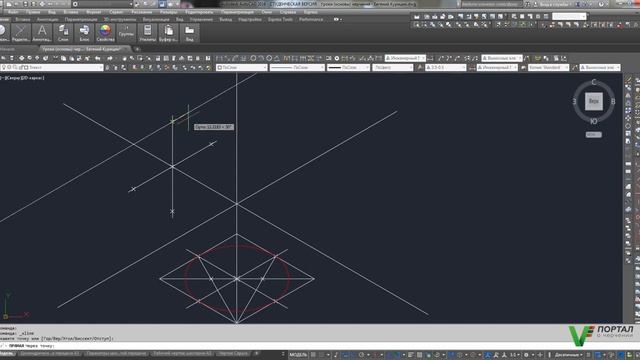The height and width of the screenshot is (360, 640).
Task: Click the Multileader tool icon
Action: click(440, 58)
